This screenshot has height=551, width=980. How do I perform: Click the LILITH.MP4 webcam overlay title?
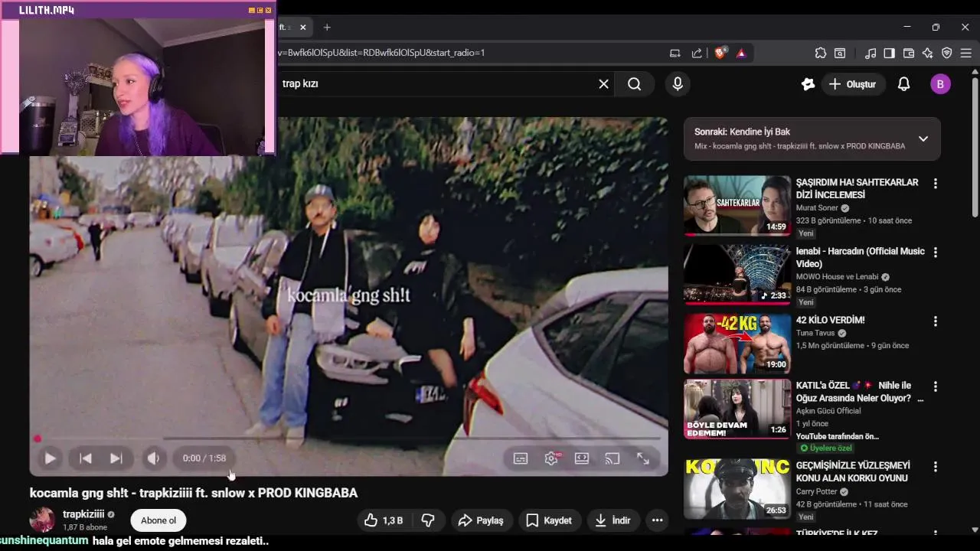point(47,10)
